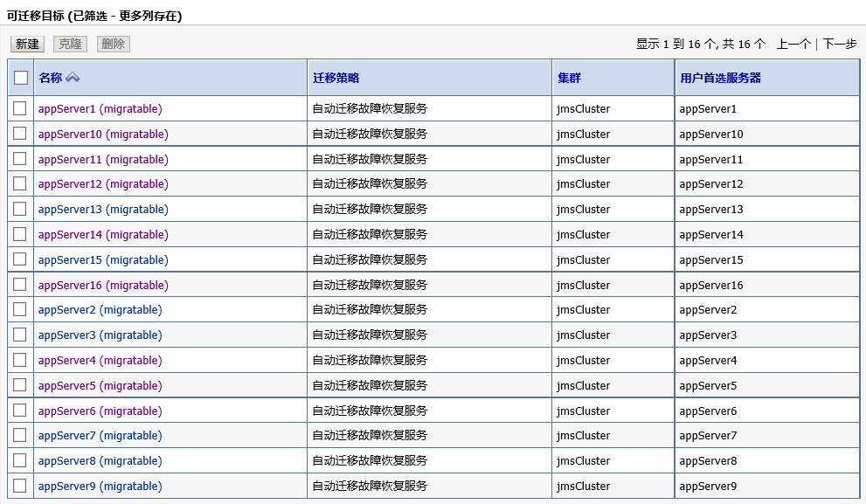The width and height of the screenshot is (866, 504).
Task: Click 自动迁移故障恢复服务 in appServer3 row
Action: [370, 335]
